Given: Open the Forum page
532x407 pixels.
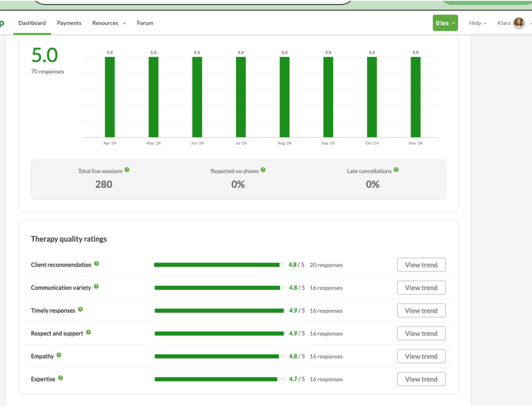Looking at the screenshot, I should [145, 23].
